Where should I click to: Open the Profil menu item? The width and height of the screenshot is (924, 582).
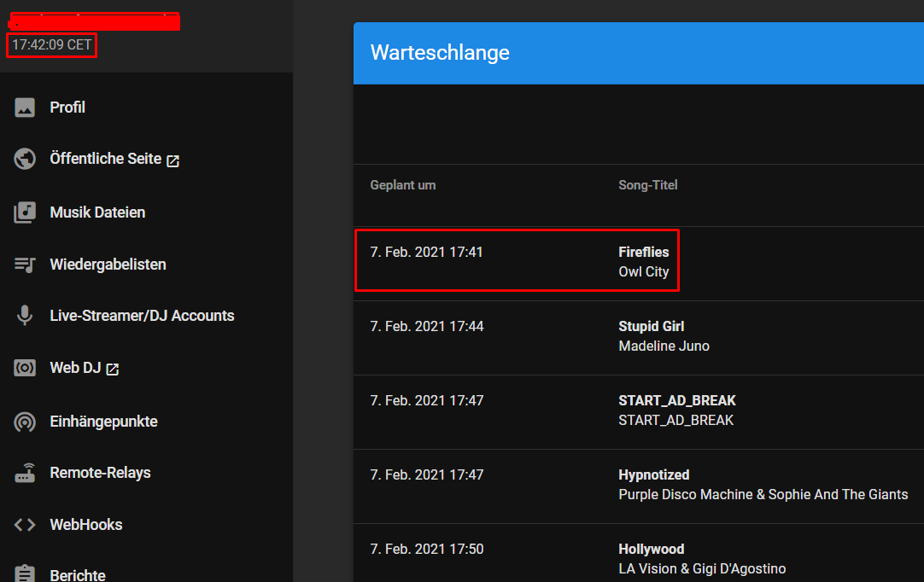(67, 108)
